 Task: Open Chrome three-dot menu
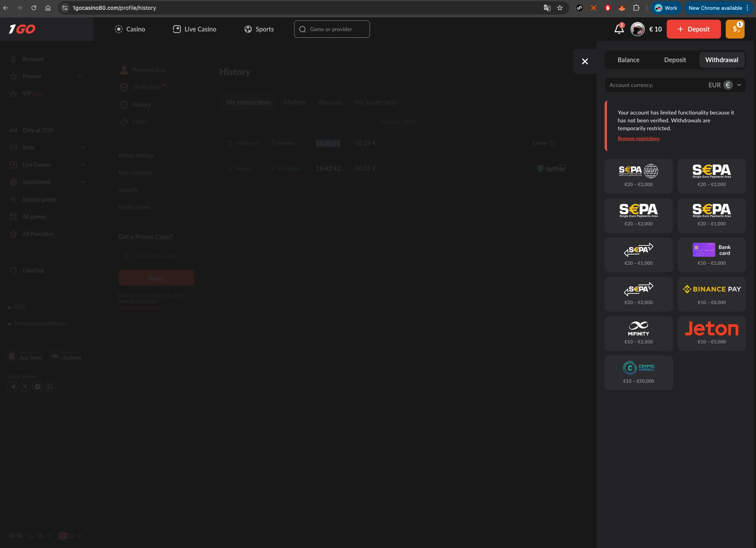747,8
